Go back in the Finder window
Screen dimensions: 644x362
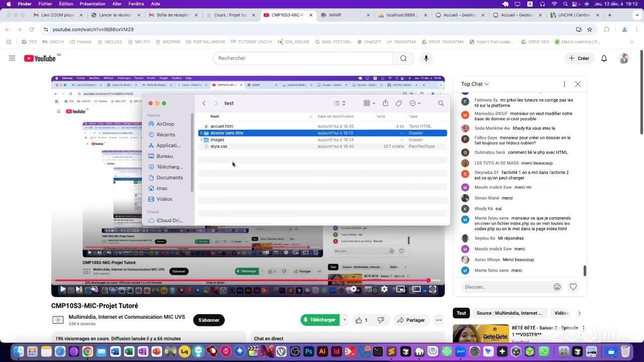point(204,103)
